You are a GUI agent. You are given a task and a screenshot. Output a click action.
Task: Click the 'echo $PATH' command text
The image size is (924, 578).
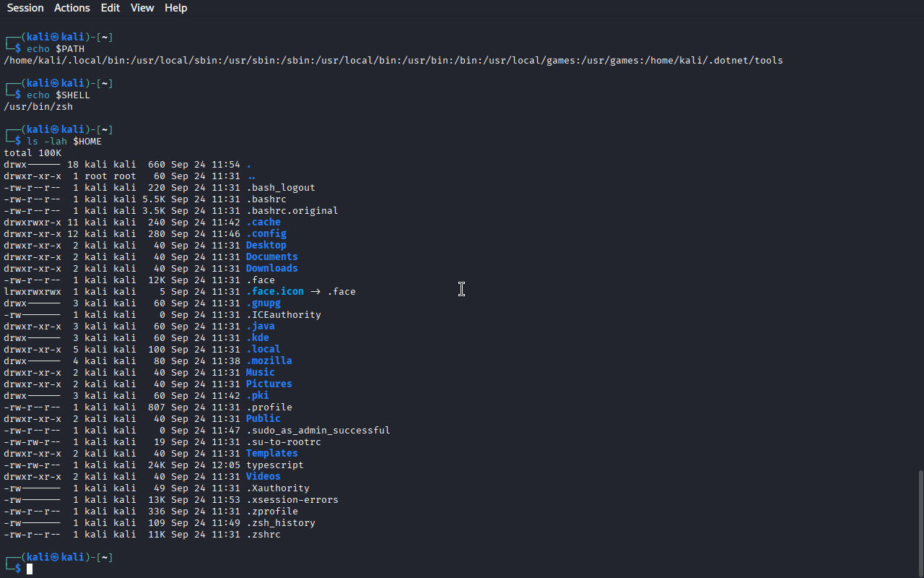56,49
